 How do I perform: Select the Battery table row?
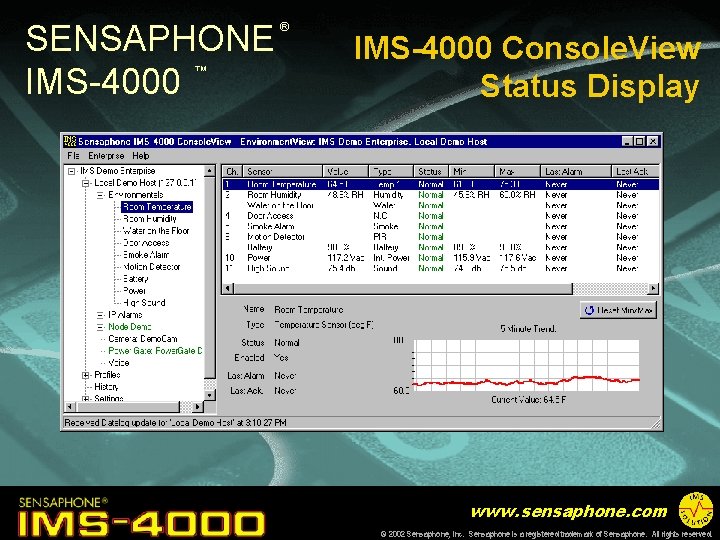coord(441,248)
